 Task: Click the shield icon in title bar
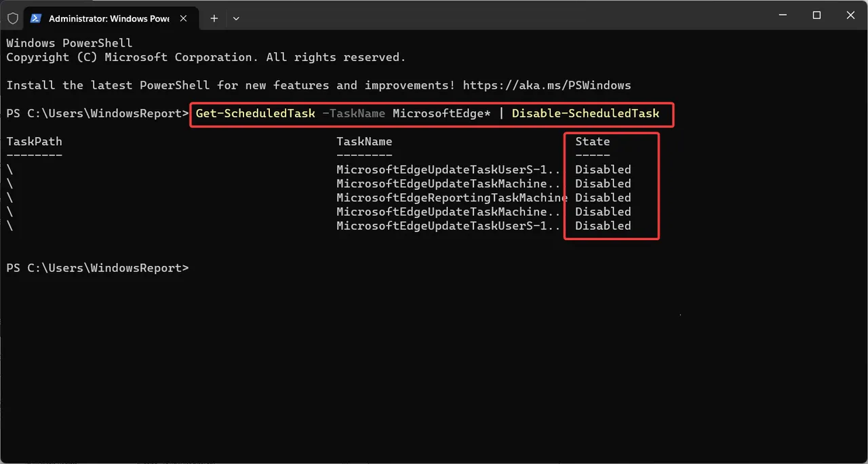click(x=13, y=18)
